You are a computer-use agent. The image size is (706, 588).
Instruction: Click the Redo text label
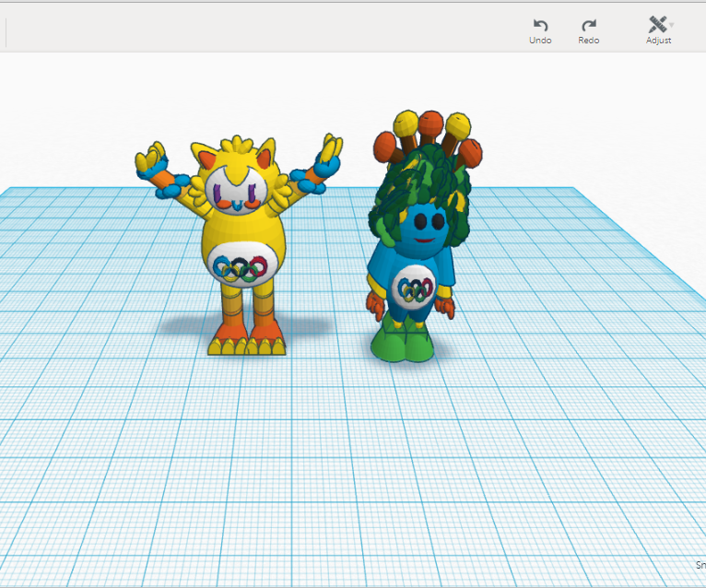[x=589, y=40]
